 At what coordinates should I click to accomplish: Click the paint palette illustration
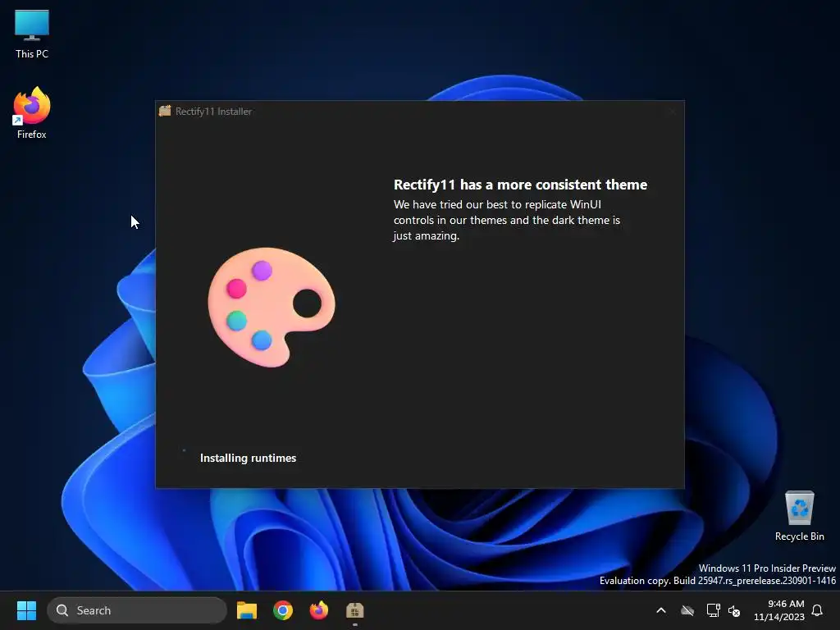click(x=271, y=307)
